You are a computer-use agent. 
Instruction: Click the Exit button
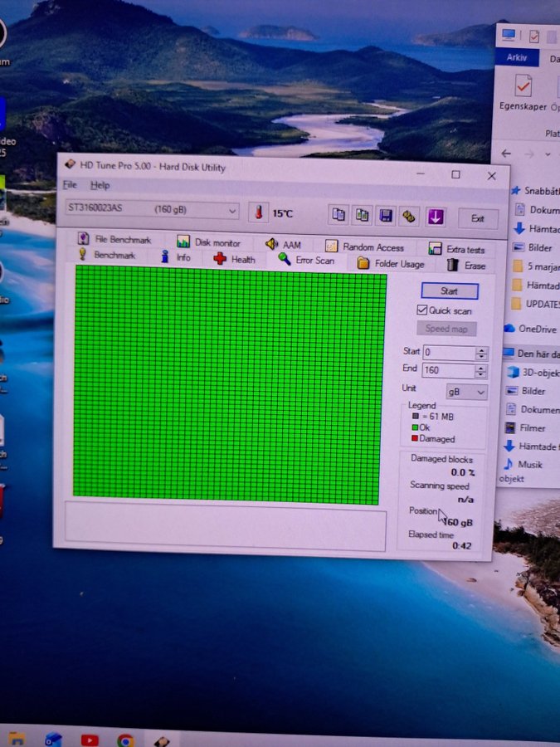[478, 218]
